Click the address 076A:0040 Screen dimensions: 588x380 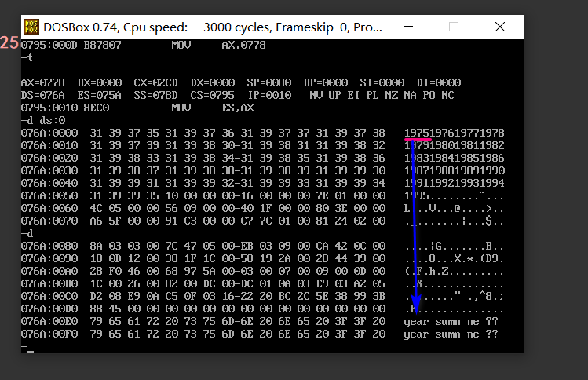pos(49,183)
